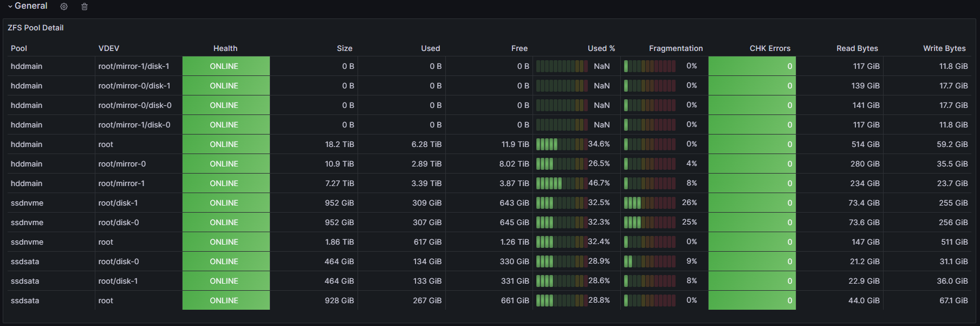
Task: Click the 34.6% Used gauge bar
Action: (x=561, y=144)
